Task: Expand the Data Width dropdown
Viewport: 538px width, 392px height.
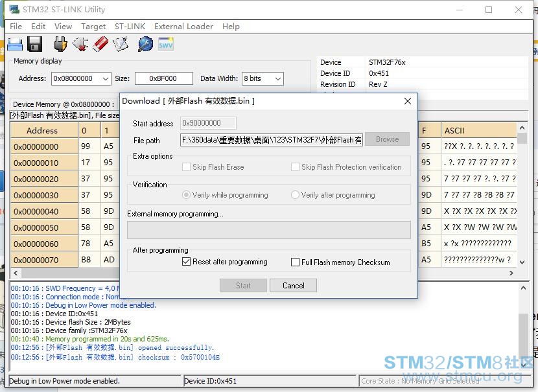Action: [x=278, y=78]
